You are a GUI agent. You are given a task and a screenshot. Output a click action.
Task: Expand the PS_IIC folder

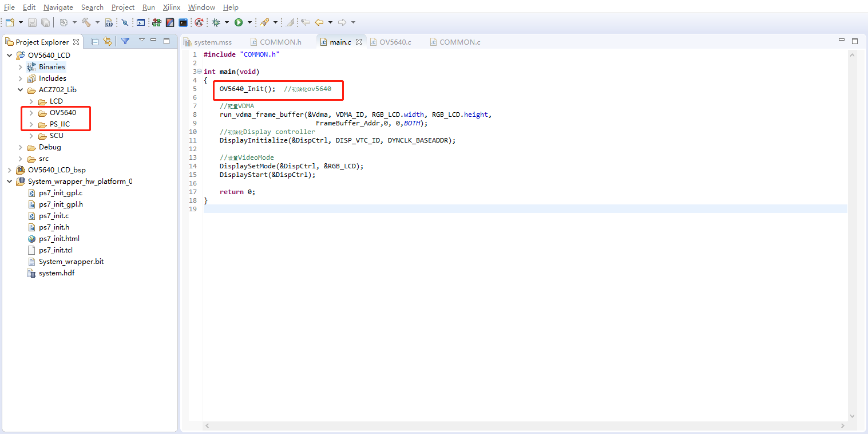[x=31, y=124]
